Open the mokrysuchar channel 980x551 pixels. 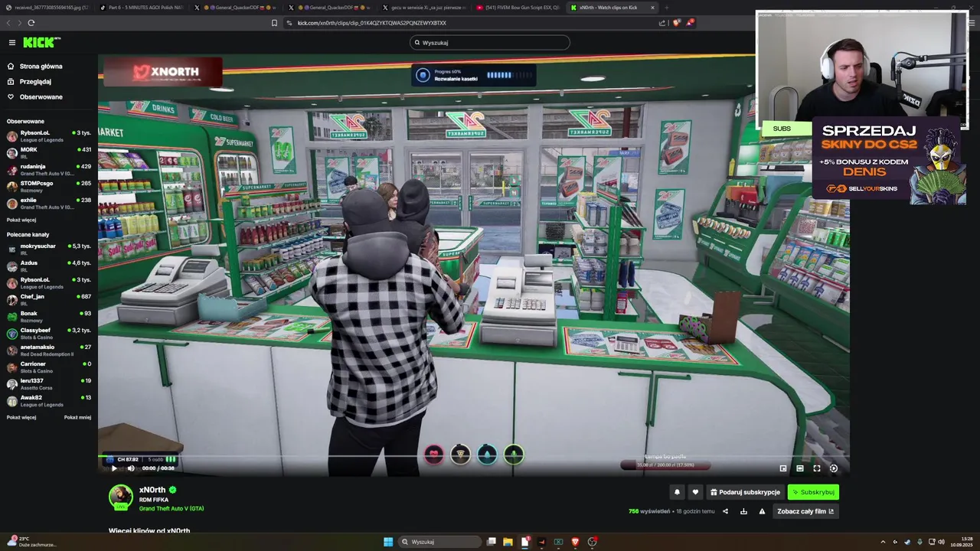[49, 249]
